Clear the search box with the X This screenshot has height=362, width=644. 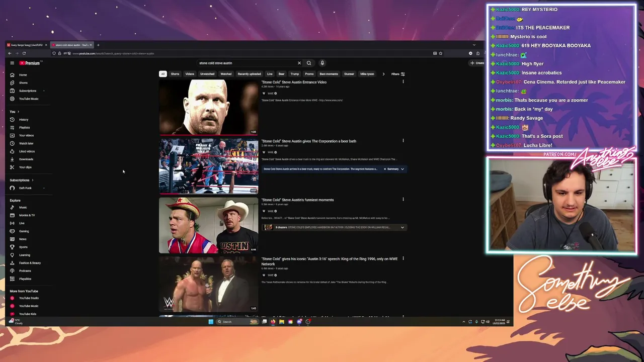pos(299,63)
